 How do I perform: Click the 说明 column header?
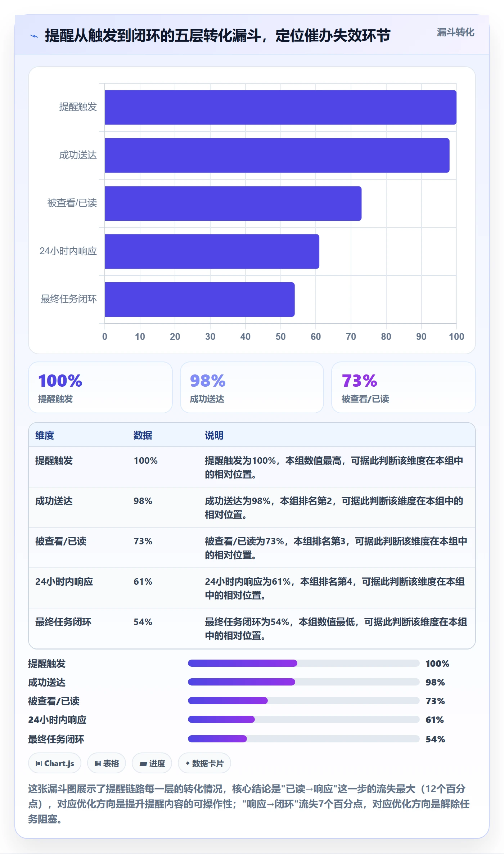coord(214,435)
